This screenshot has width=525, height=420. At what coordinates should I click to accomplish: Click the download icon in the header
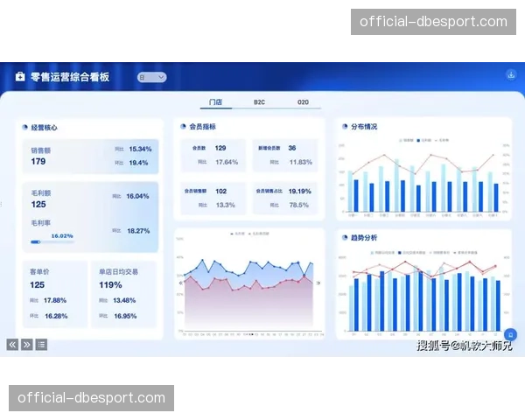511,74
